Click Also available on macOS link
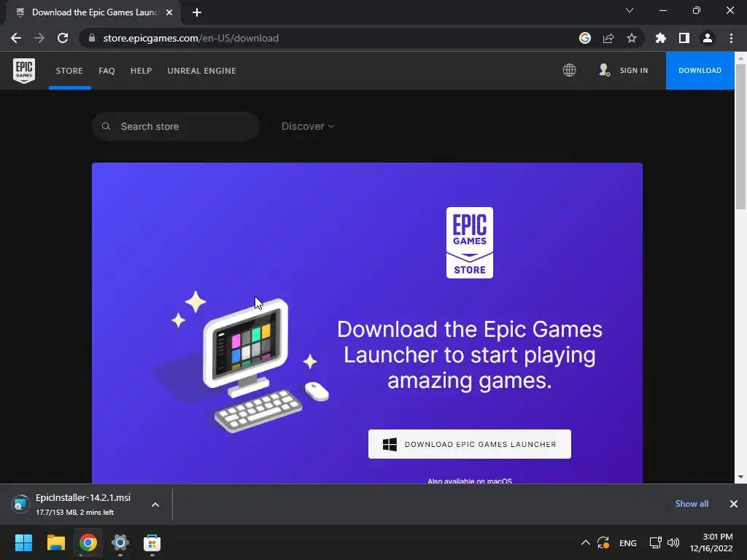Screen dimensions: 747x560 [470, 481]
